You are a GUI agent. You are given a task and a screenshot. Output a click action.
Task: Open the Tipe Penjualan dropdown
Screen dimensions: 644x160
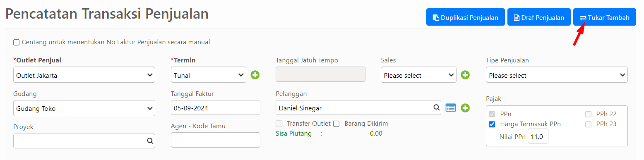557,75
